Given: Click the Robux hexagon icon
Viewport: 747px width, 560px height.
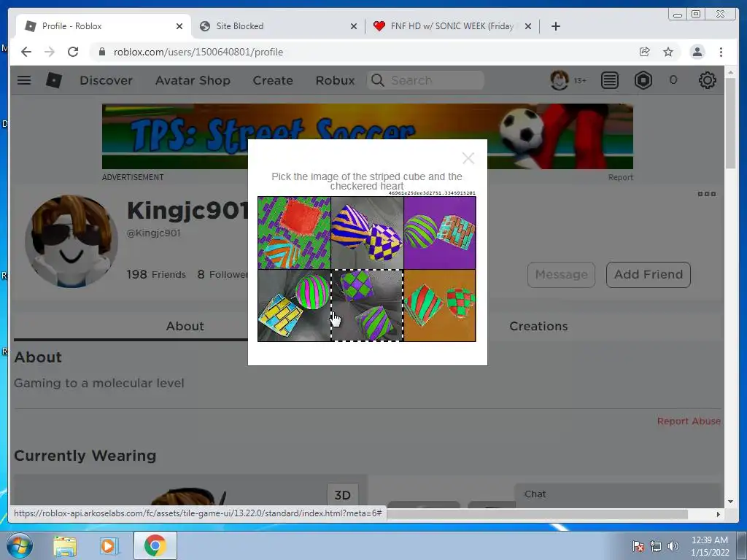Looking at the screenshot, I should [643, 80].
